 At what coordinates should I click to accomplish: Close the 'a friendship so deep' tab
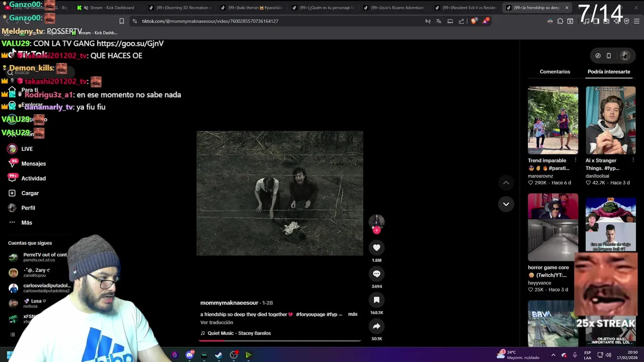click(x=567, y=8)
